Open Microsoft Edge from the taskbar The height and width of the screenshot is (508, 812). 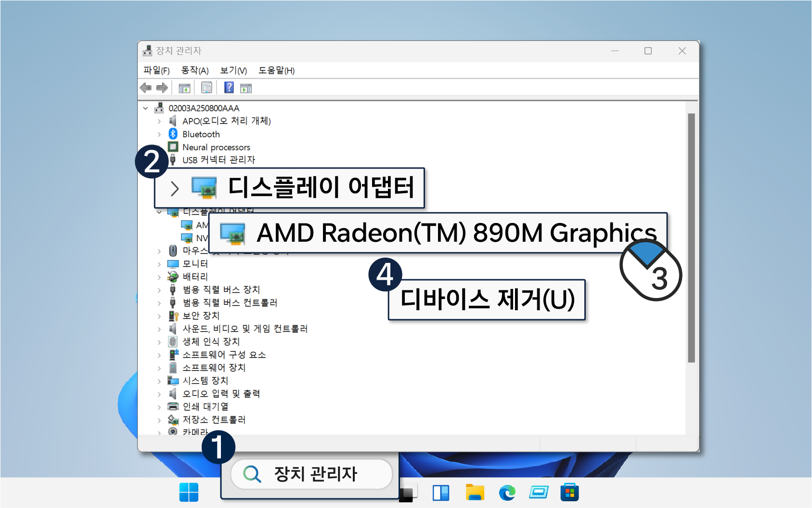coord(507,493)
